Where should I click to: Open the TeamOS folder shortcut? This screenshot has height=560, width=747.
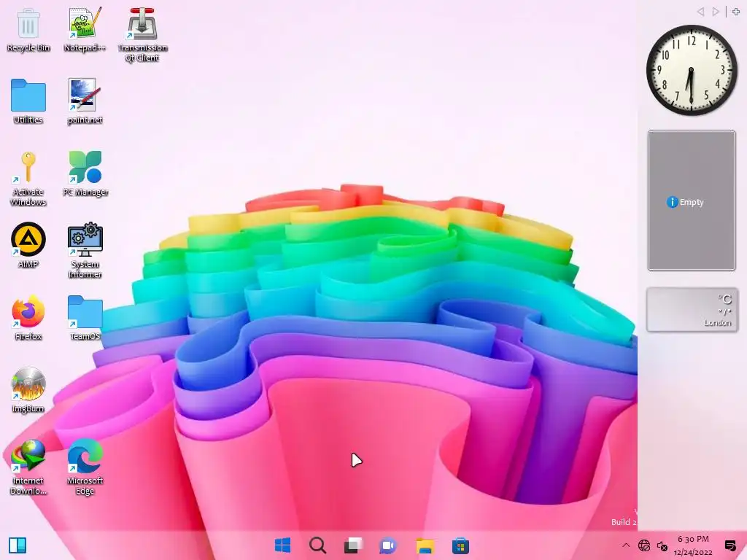click(85, 318)
